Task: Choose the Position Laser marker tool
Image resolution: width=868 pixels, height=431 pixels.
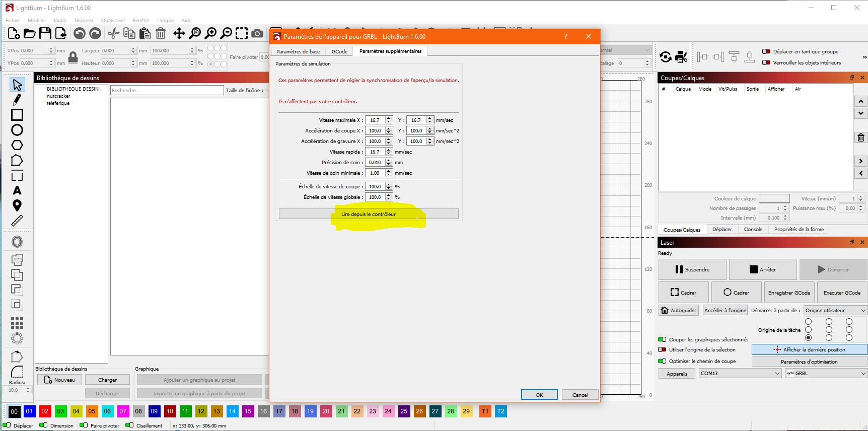Action: 17,205
